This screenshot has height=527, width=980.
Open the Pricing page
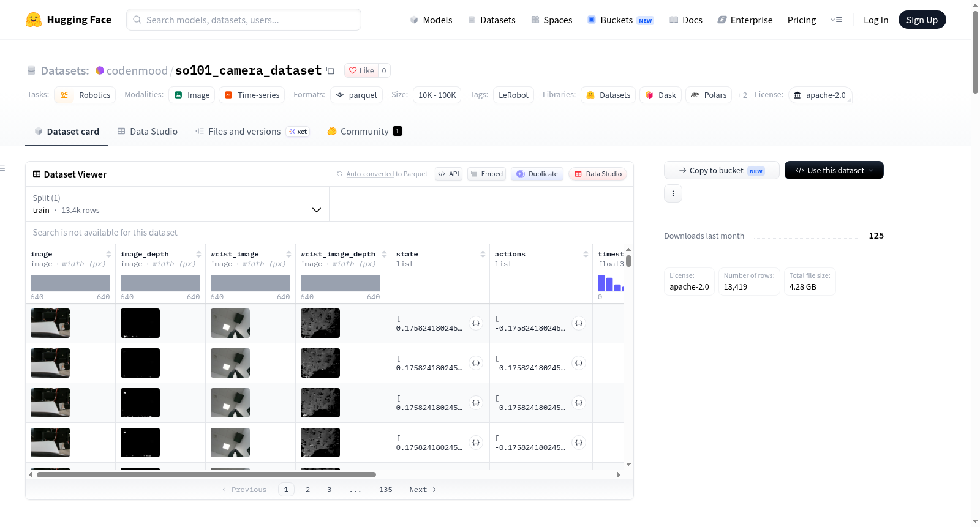pos(802,20)
